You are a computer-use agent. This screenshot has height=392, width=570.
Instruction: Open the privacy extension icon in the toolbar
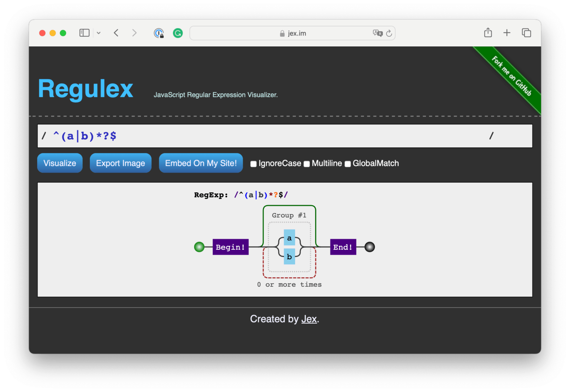point(159,33)
